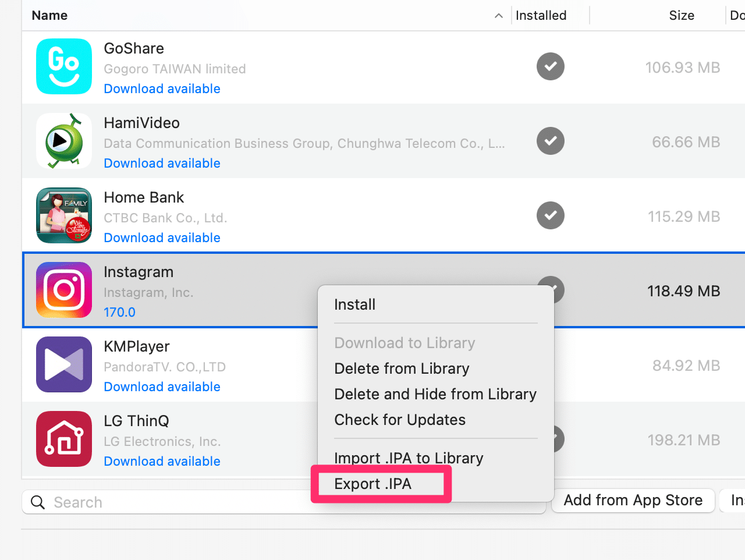Click Data Communication Business Group developer text
This screenshot has height=560, width=745.
tap(304, 143)
